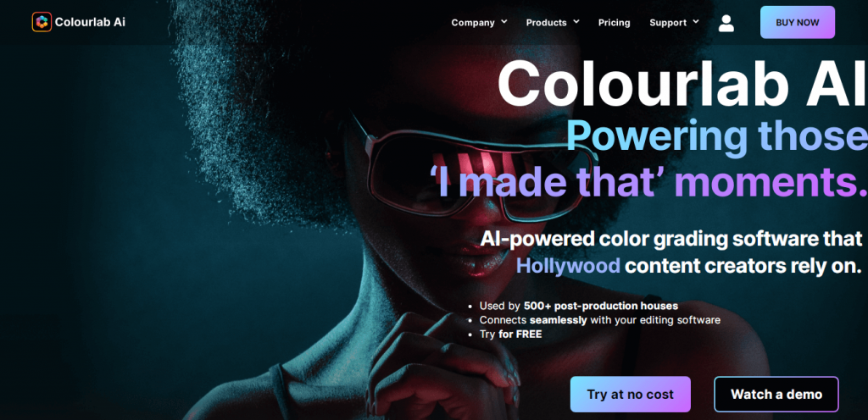Open the user account profile icon
Screen dimensions: 868x420
click(x=726, y=23)
